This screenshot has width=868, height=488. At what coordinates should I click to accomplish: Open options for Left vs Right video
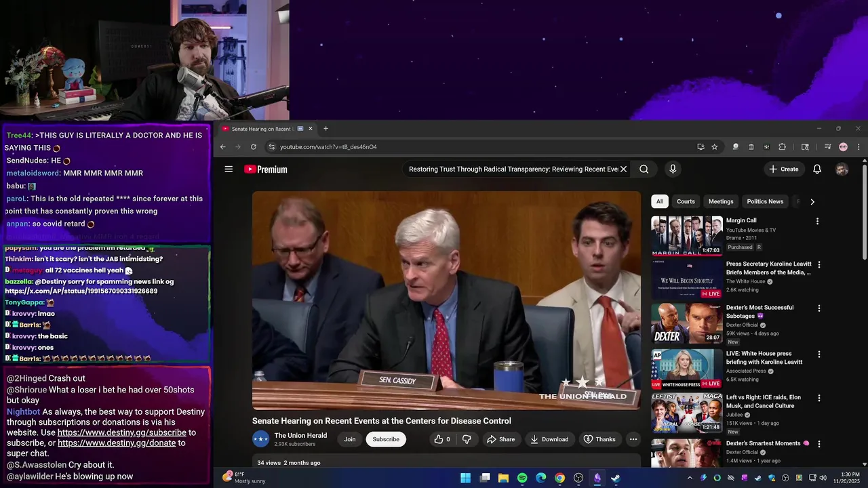coord(819,399)
